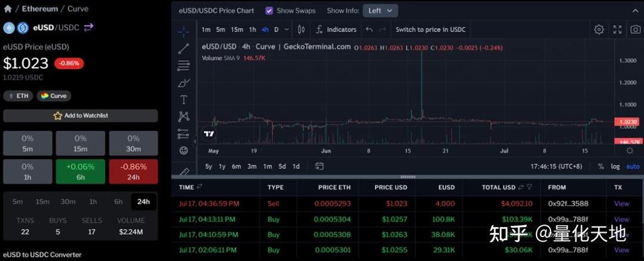Switch to the 15m stats tab

(x=42, y=201)
